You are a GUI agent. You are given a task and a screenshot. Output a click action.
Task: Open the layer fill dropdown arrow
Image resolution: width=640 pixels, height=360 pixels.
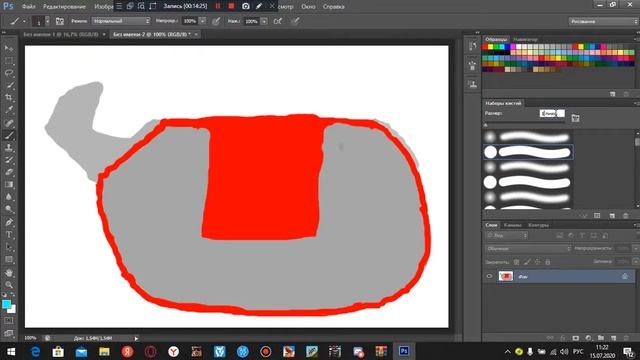636,262
